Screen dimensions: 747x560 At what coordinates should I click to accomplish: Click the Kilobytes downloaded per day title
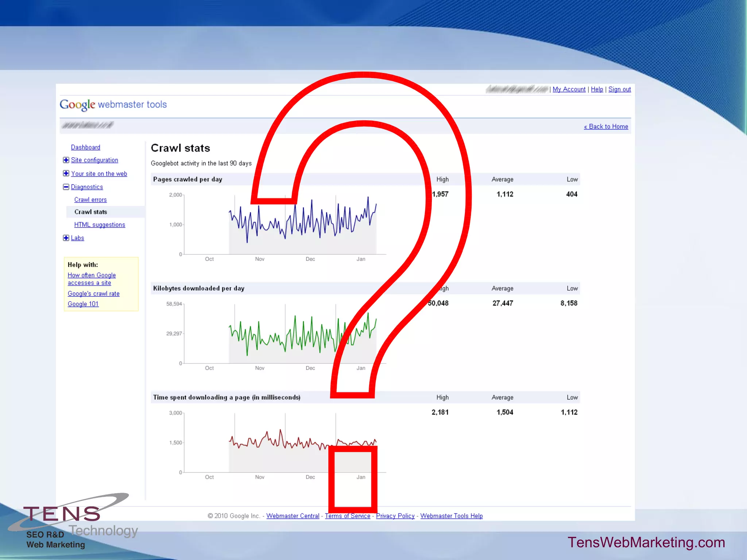[x=199, y=288]
